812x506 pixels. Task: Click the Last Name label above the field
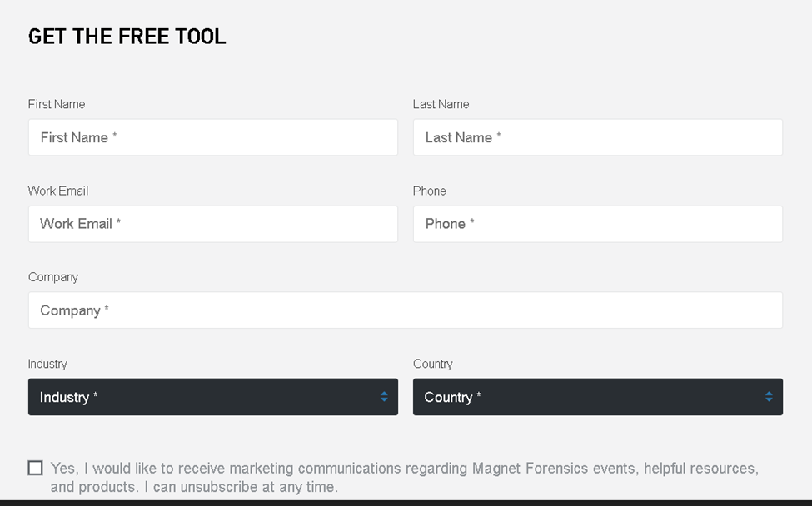coord(441,104)
